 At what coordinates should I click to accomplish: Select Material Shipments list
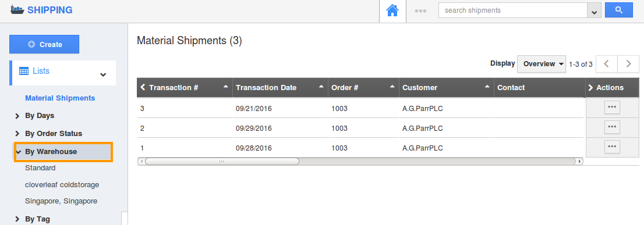click(x=60, y=98)
